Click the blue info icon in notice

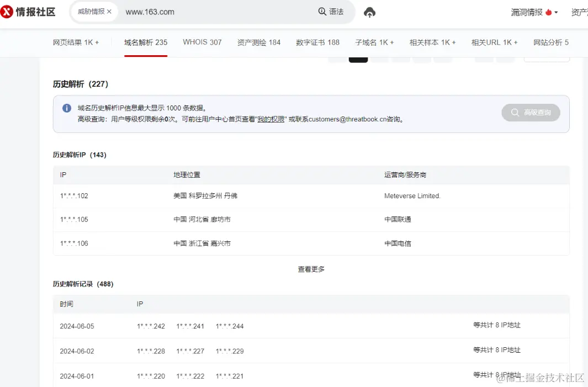click(x=67, y=108)
